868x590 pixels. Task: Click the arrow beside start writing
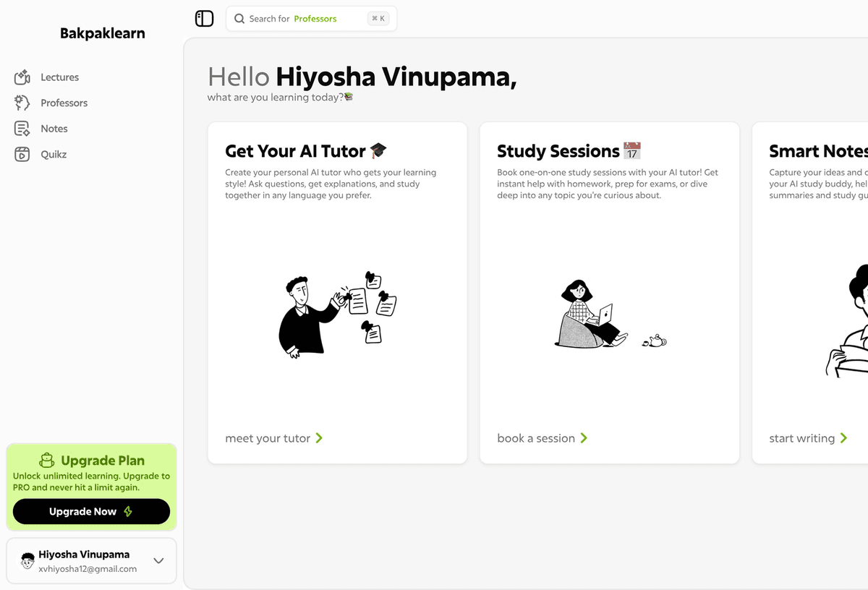coord(843,438)
